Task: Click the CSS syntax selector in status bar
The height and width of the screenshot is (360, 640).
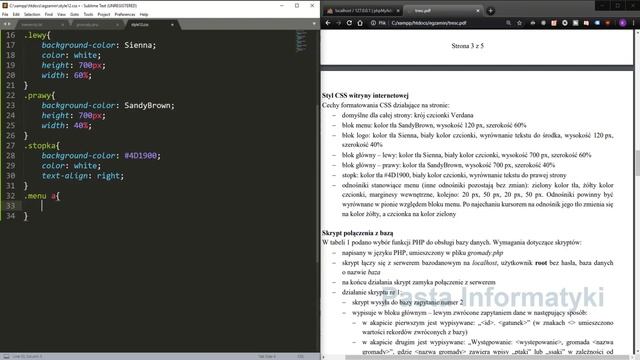Action: coord(300,356)
